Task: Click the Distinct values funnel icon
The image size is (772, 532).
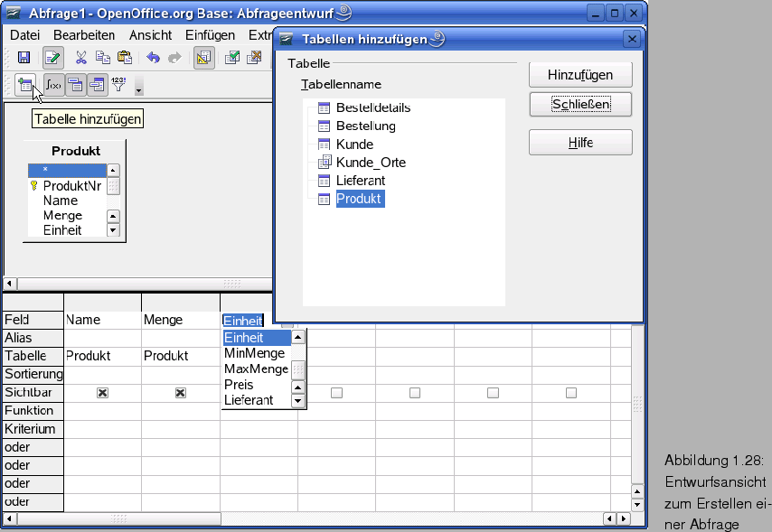Action: point(118,85)
